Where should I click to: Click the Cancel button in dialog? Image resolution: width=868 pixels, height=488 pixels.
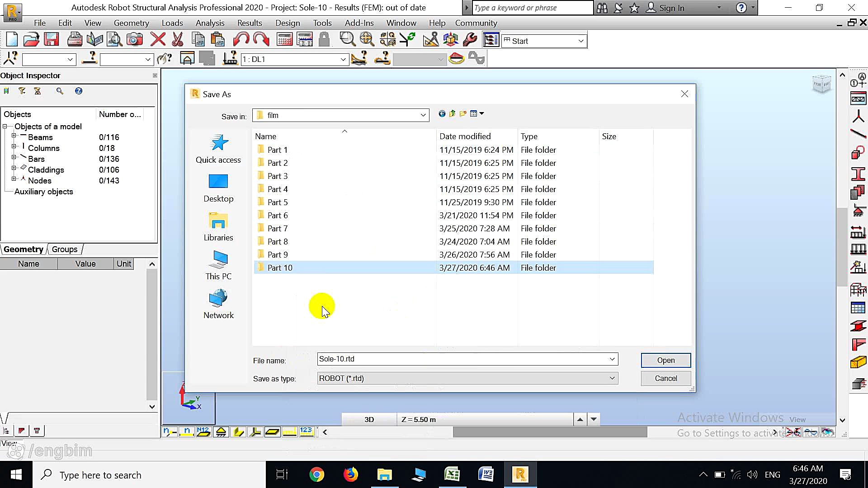665,378
